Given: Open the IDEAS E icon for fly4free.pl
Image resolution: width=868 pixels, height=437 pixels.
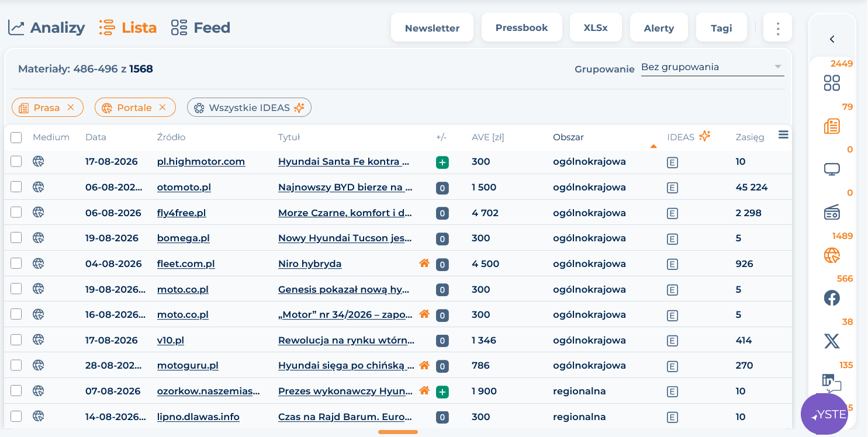Looking at the screenshot, I should tap(672, 213).
